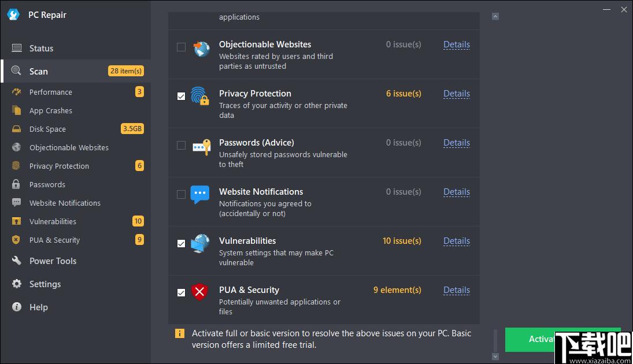Open the Help section
This screenshot has height=364, width=633.
76,307
